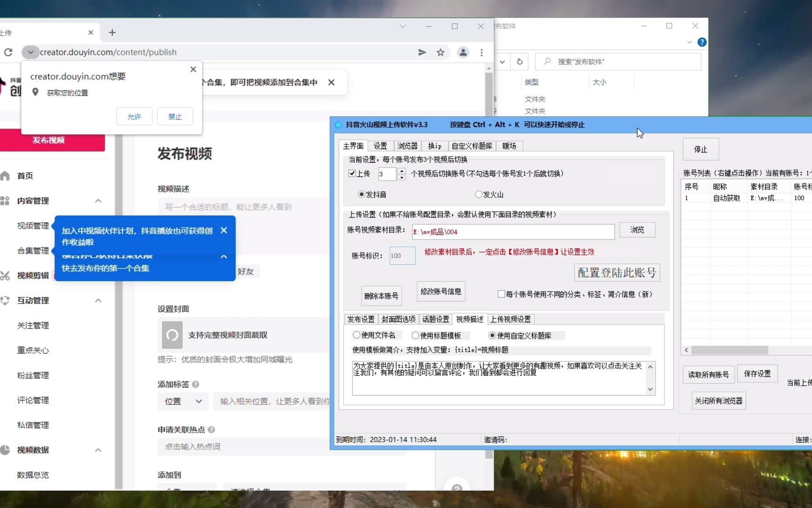Open the 位置 tag type dropdown
This screenshot has width=812, height=508.
click(183, 401)
